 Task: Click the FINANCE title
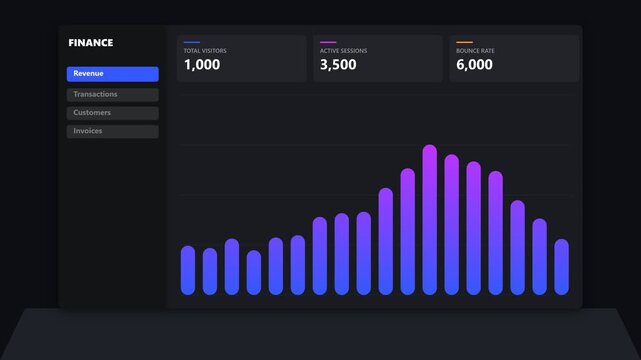click(91, 43)
